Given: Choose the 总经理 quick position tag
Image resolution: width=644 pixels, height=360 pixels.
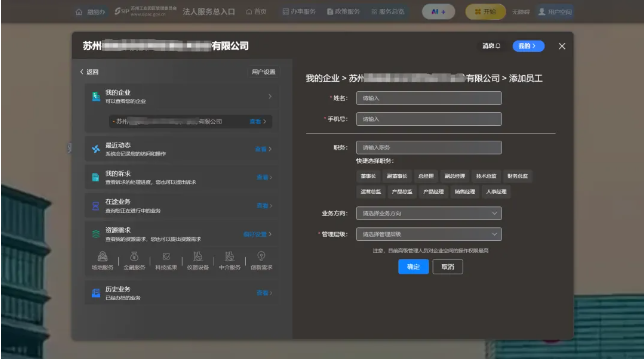Looking at the screenshot, I should (x=426, y=176).
